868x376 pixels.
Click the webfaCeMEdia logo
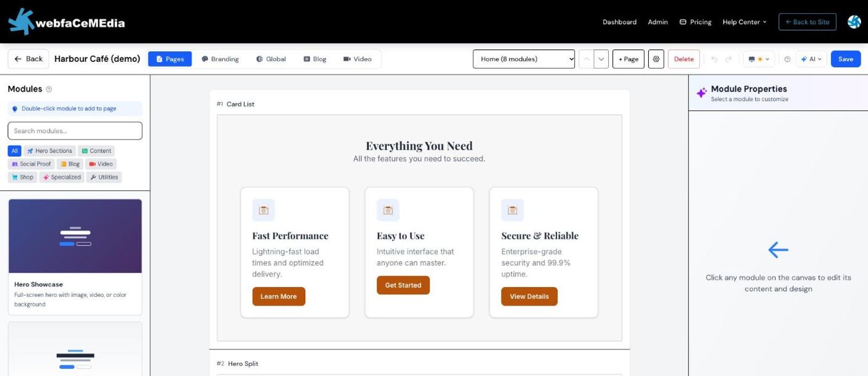[x=67, y=22]
